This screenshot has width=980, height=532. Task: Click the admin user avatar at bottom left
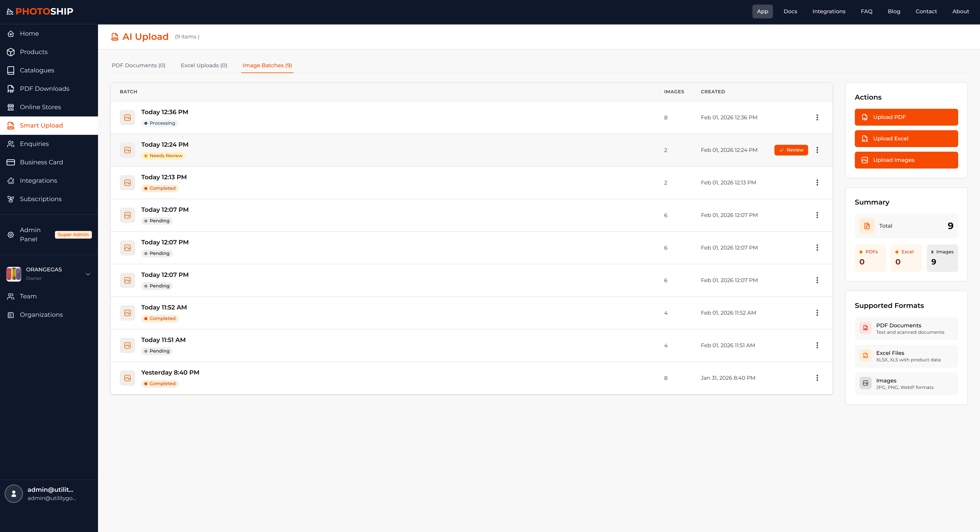13,494
